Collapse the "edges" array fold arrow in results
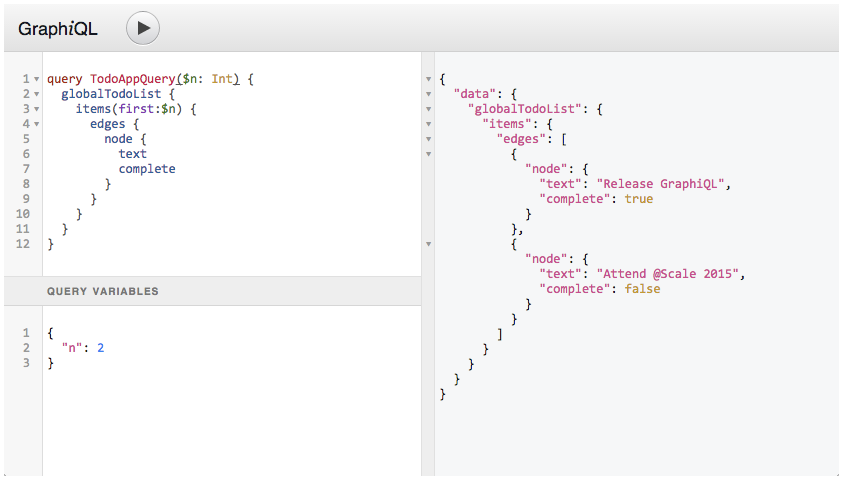The height and width of the screenshot is (481, 844). (x=428, y=139)
